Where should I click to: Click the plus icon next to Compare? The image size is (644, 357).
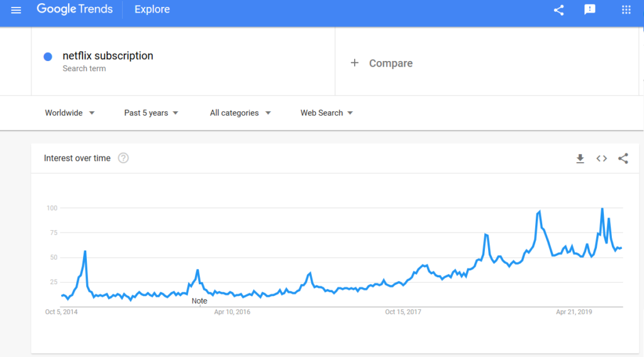click(355, 63)
